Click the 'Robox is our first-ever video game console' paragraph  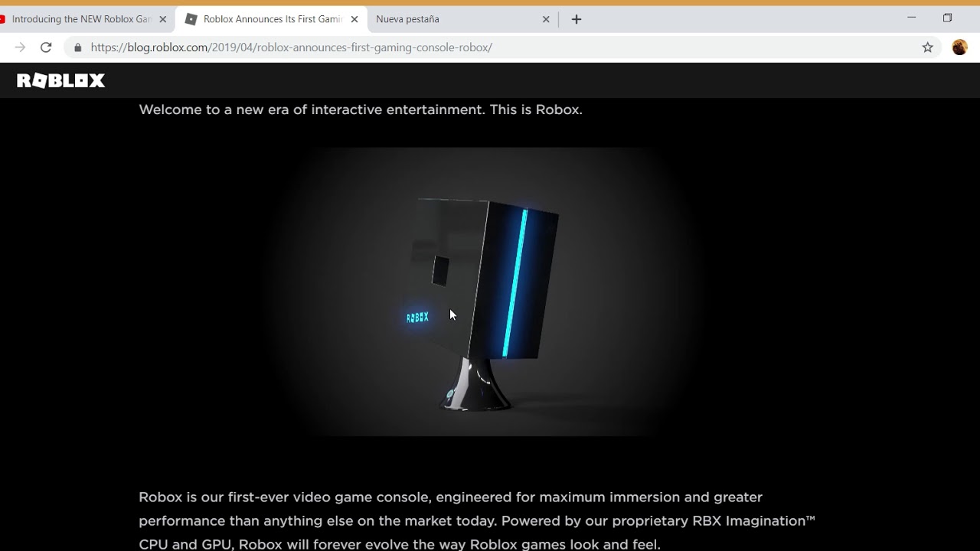click(x=476, y=521)
